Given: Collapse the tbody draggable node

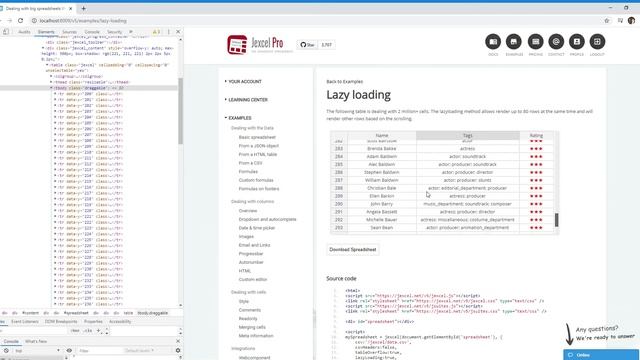Looking at the screenshot, I should [51, 88].
